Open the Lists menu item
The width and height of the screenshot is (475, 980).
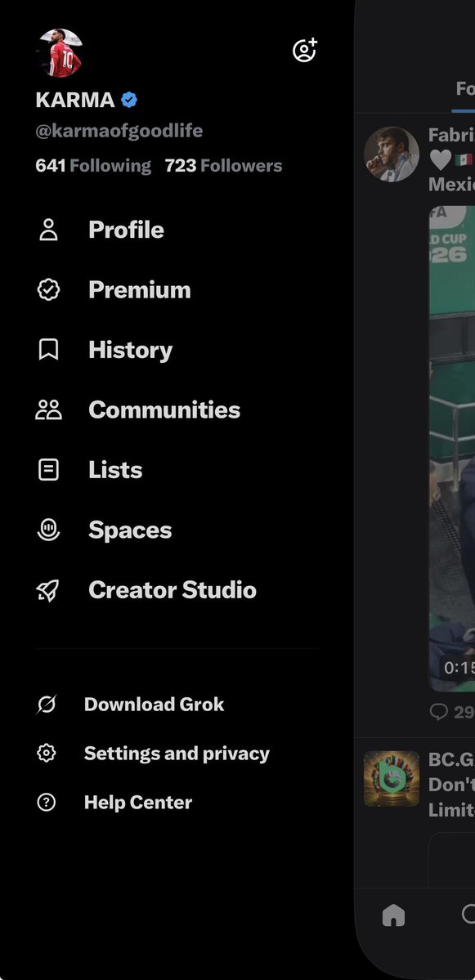click(115, 470)
